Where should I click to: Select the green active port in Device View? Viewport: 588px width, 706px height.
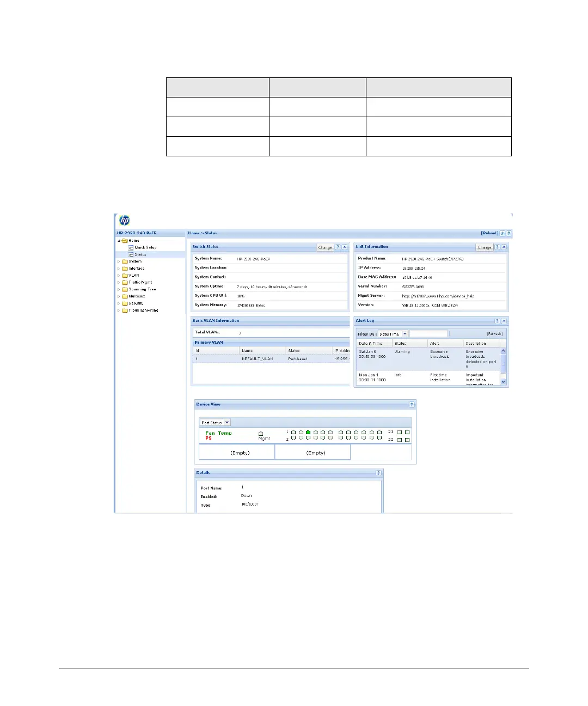tap(308, 432)
